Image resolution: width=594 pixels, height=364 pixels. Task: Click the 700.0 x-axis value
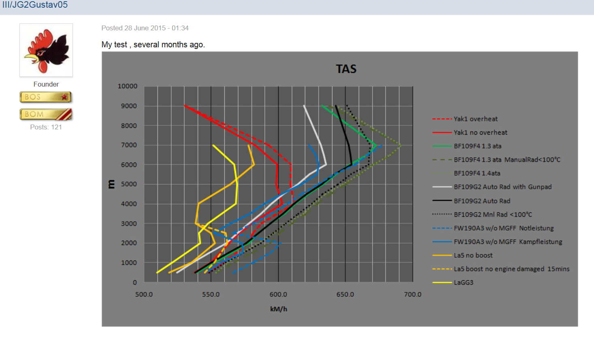click(x=413, y=294)
